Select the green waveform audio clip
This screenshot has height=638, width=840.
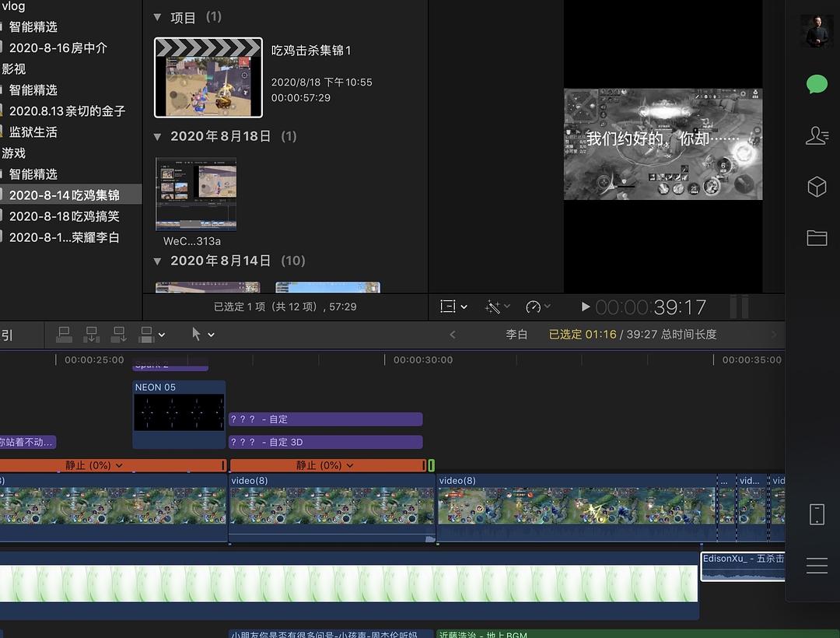348,586
